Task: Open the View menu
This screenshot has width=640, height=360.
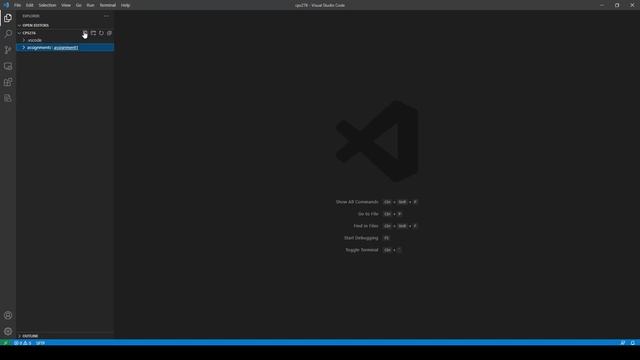Action: point(66,5)
